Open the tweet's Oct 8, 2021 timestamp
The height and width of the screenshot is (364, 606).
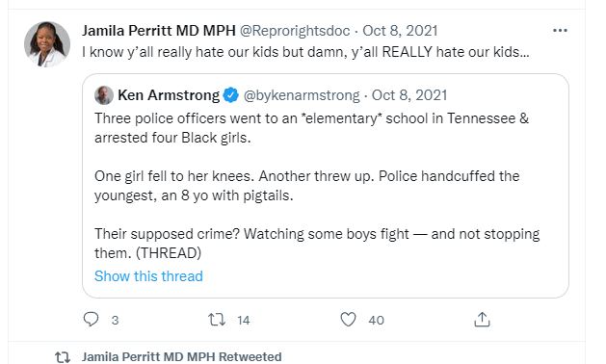click(x=400, y=31)
